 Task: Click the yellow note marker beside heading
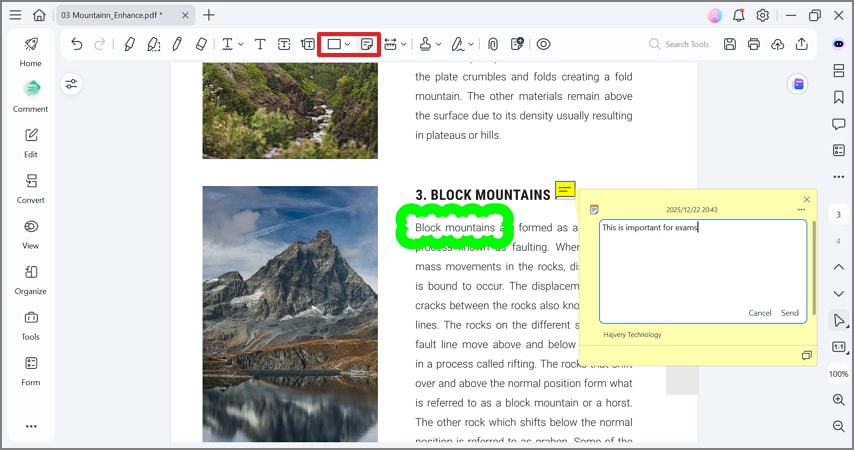565,190
